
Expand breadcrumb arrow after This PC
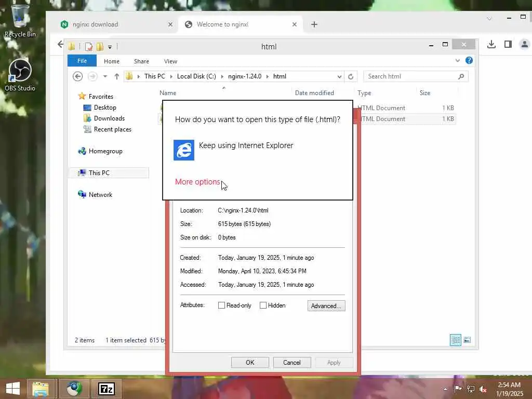pos(171,77)
